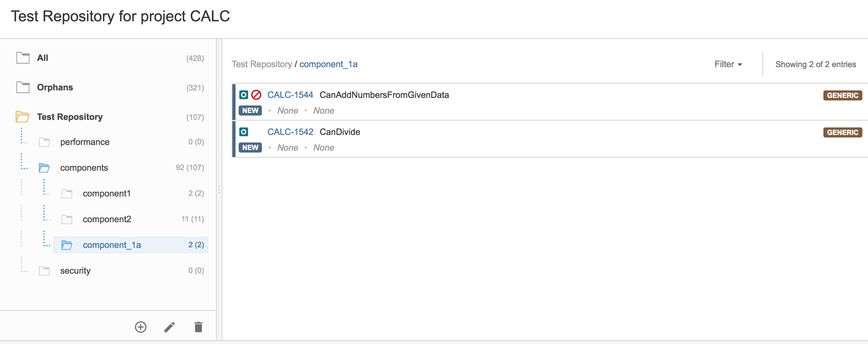The height and width of the screenshot is (344, 868).
Task: Click the performance folder icon
Action: pos(44,142)
